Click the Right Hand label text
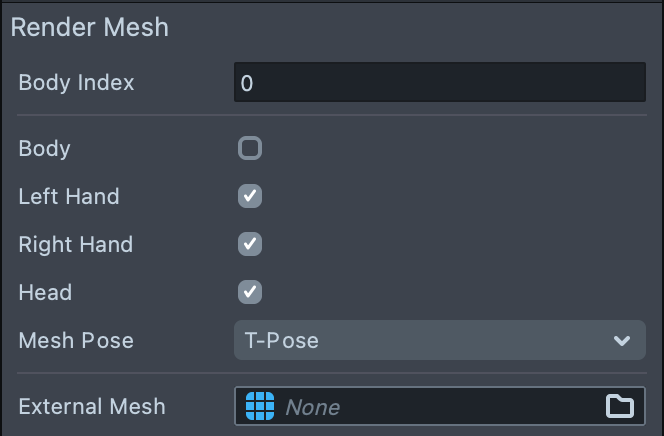The width and height of the screenshot is (664, 436). click(x=75, y=244)
